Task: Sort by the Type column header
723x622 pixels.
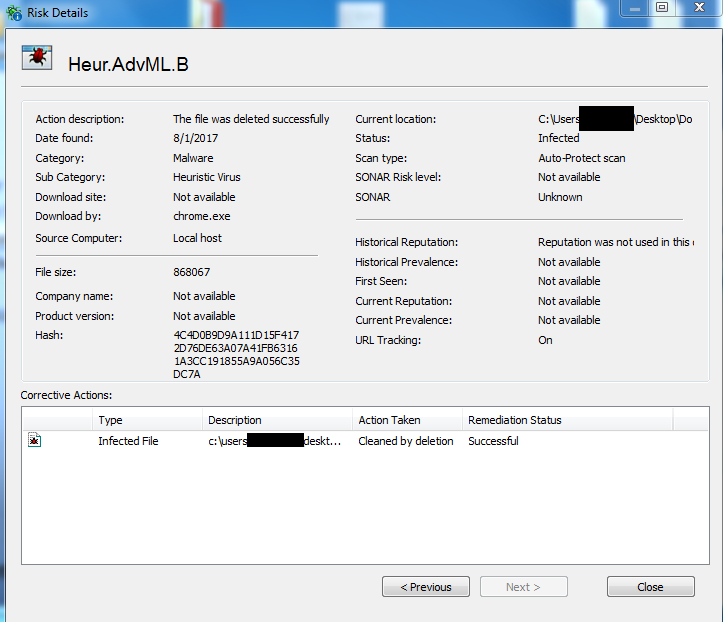Action: coord(110,420)
